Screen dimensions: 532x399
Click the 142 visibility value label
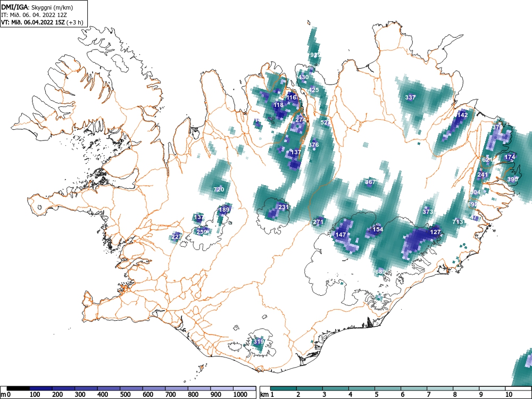tap(462, 115)
